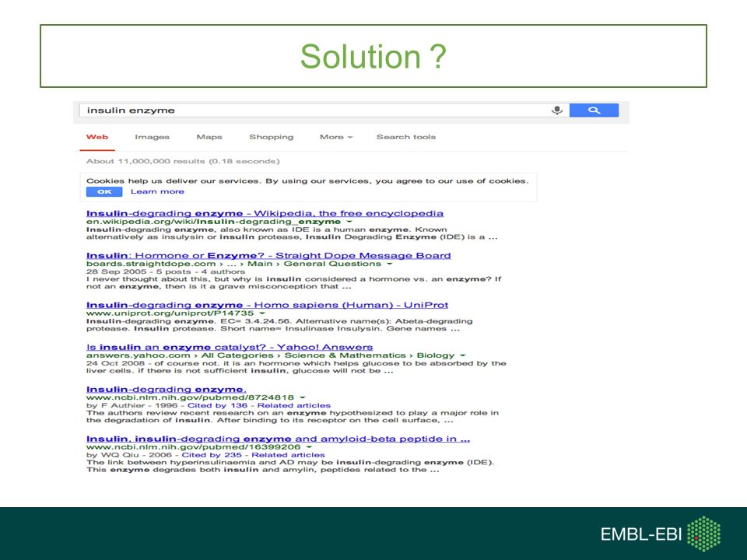Open Search tools options
This screenshot has height=560, width=747.
[x=406, y=137]
